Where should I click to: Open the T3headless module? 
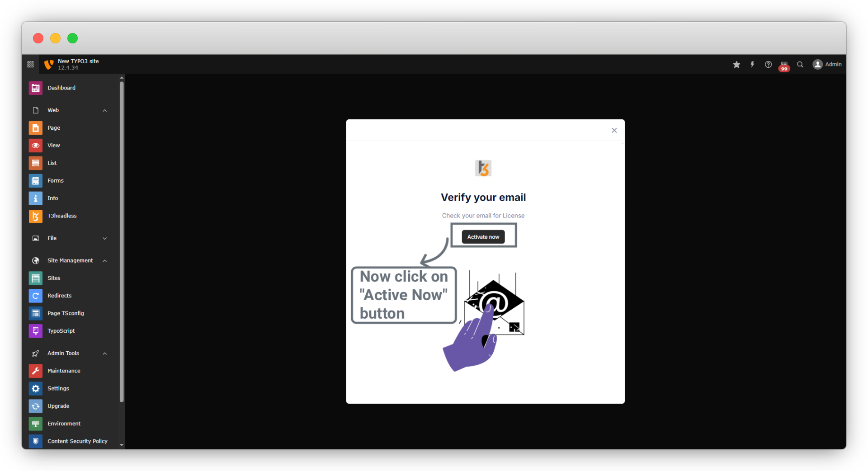point(62,216)
